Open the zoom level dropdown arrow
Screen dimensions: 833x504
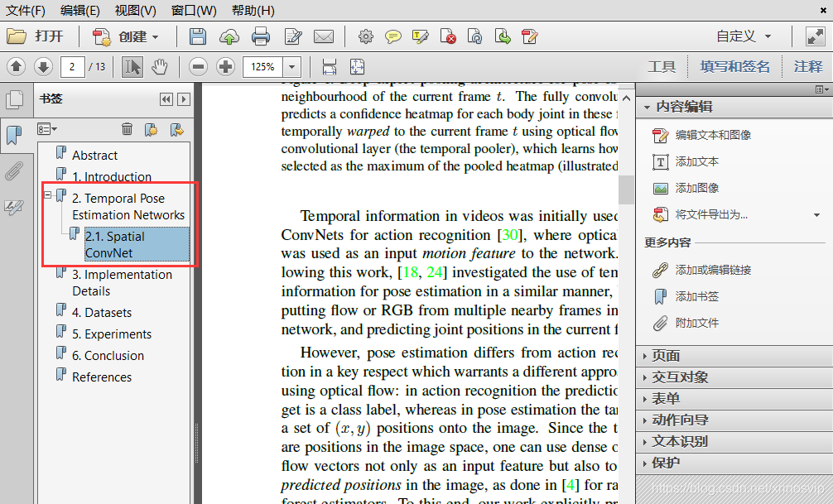point(291,67)
